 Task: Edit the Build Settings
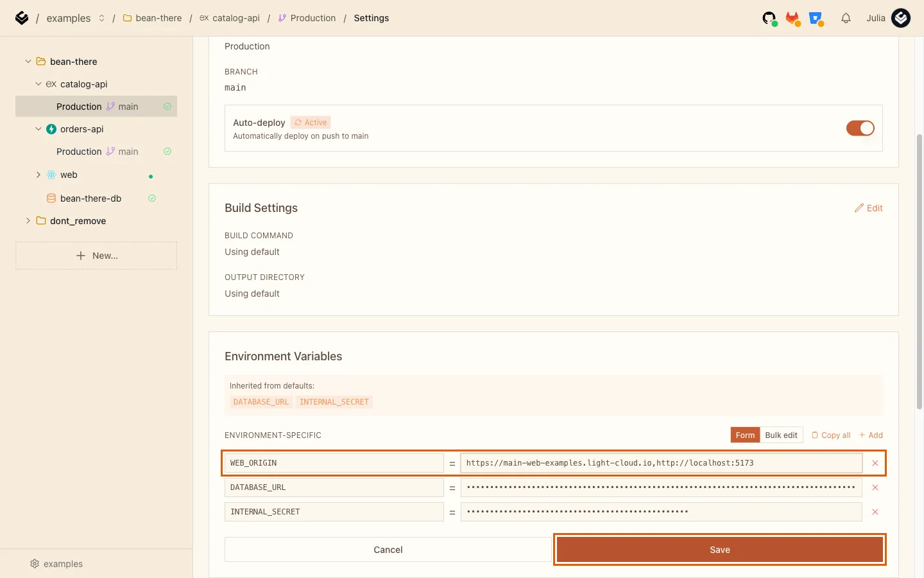pyautogui.click(x=869, y=208)
